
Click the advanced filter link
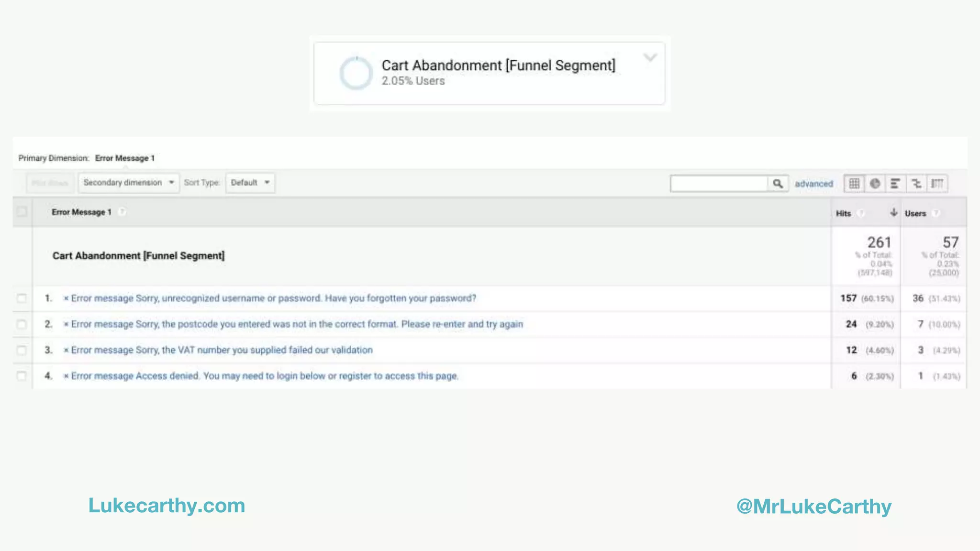tap(813, 184)
